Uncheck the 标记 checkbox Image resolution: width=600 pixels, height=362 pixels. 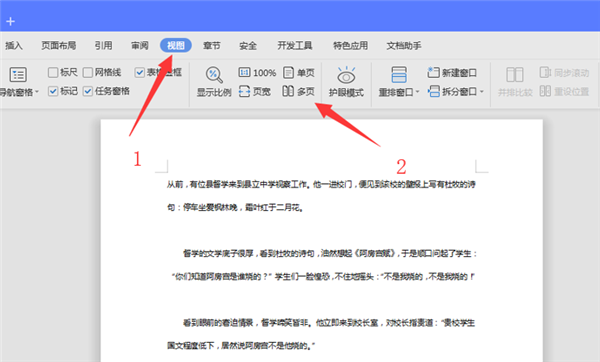53,91
